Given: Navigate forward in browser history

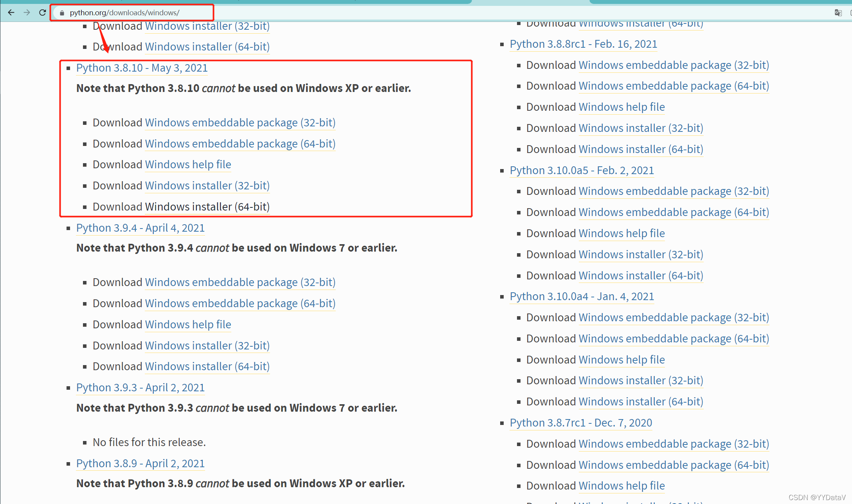Looking at the screenshot, I should [27, 12].
